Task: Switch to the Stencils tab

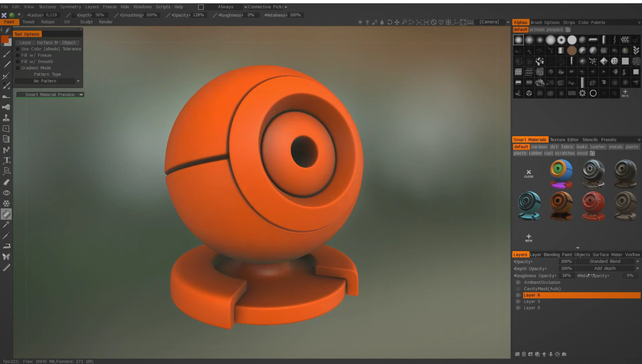Action: click(590, 139)
